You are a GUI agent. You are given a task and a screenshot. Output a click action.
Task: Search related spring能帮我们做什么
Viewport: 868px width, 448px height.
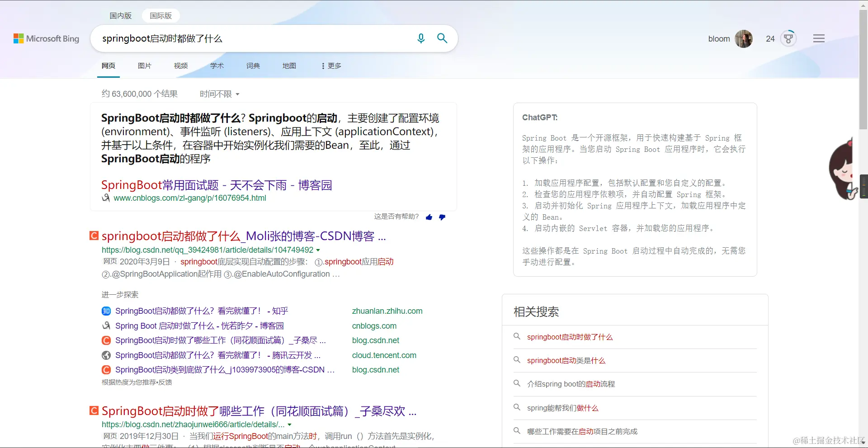tap(562, 408)
